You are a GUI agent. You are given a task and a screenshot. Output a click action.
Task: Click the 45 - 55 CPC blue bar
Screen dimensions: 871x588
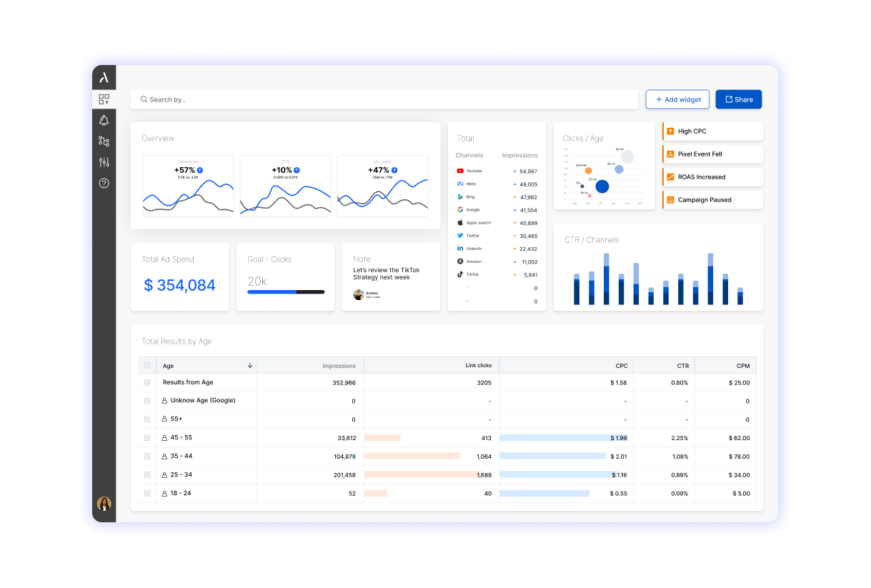tap(563, 438)
